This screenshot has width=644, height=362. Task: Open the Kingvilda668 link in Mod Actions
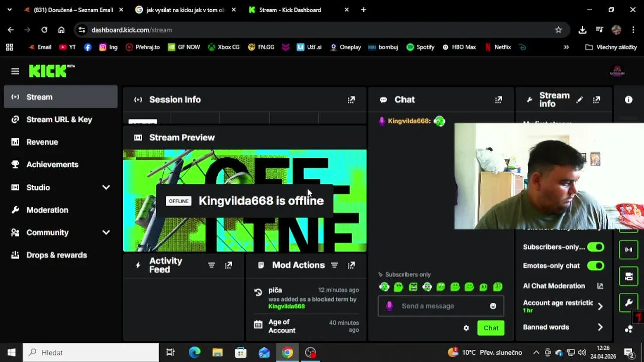coord(286,306)
